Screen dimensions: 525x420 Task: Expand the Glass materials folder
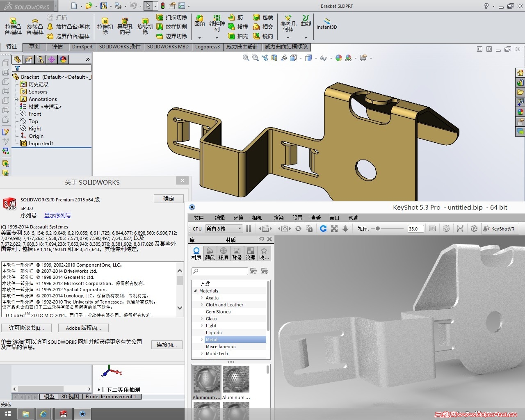(202, 319)
